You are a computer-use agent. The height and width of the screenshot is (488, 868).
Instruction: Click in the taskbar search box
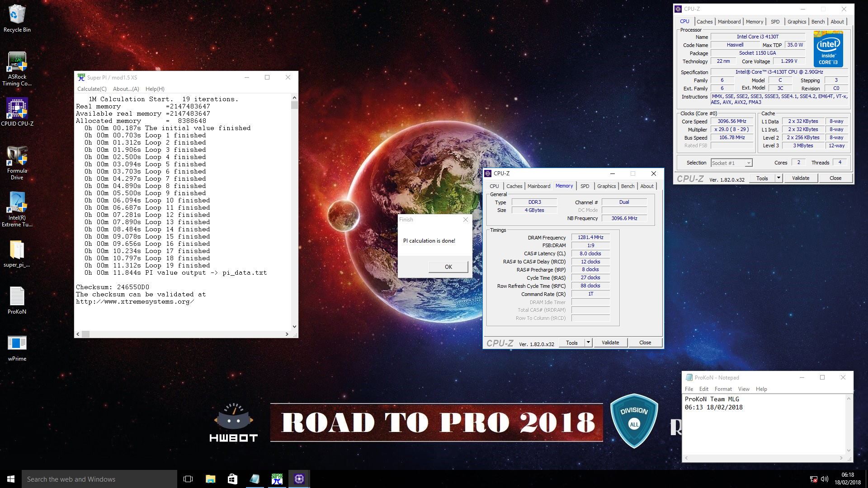click(x=99, y=479)
